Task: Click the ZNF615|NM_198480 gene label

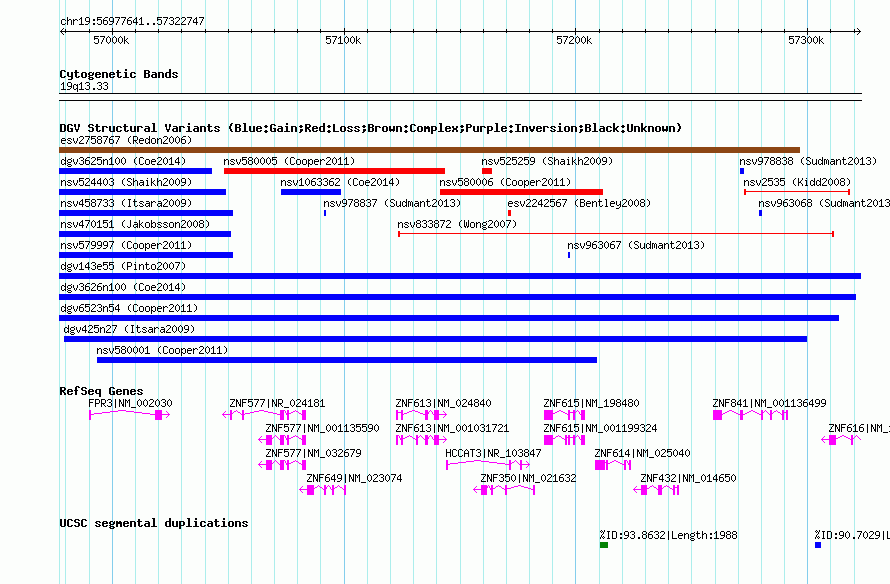Action: click(x=591, y=404)
